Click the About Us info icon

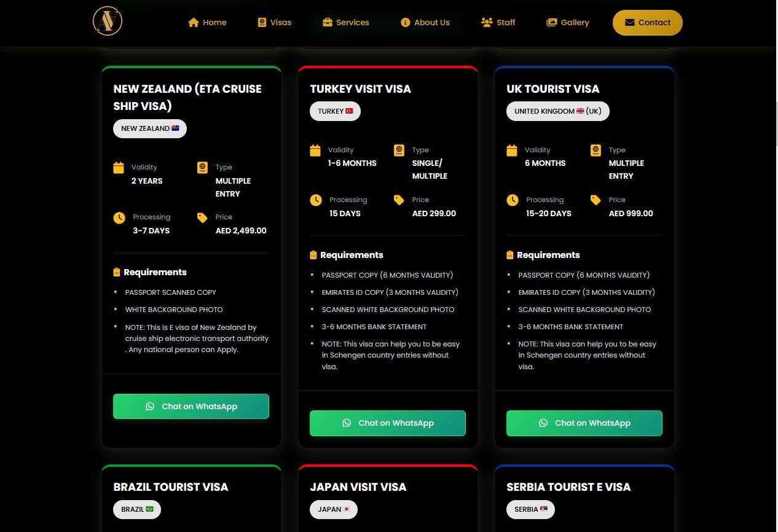click(x=405, y=23)
